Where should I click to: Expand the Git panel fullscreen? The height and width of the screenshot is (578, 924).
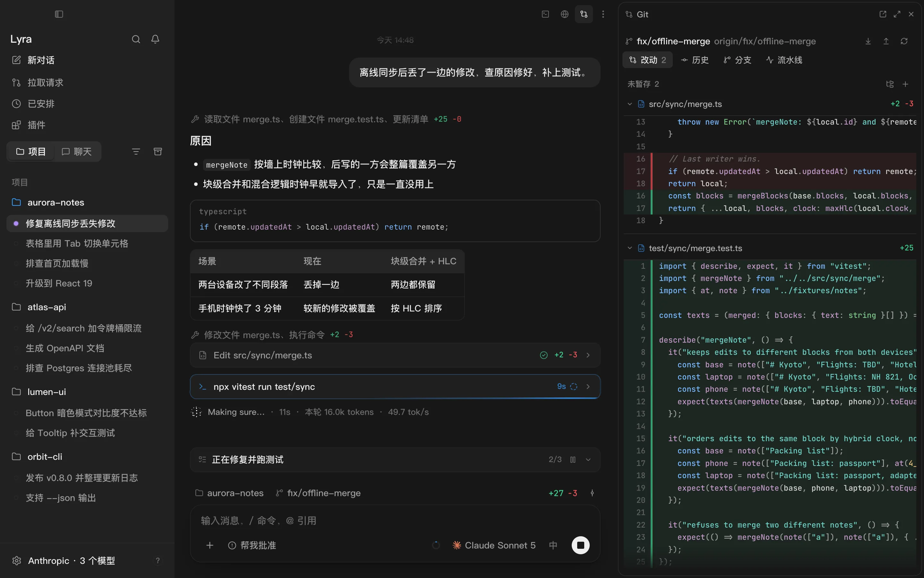coord(897,14)
